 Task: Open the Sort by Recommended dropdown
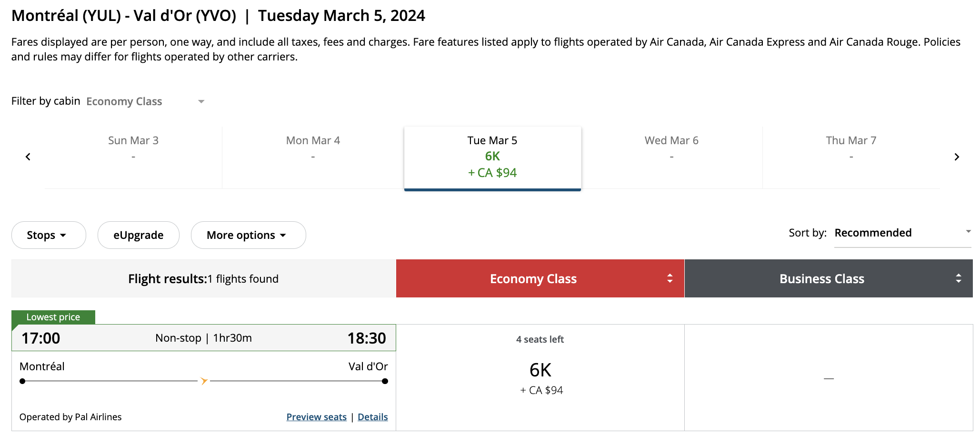click(x=902, y=233)
